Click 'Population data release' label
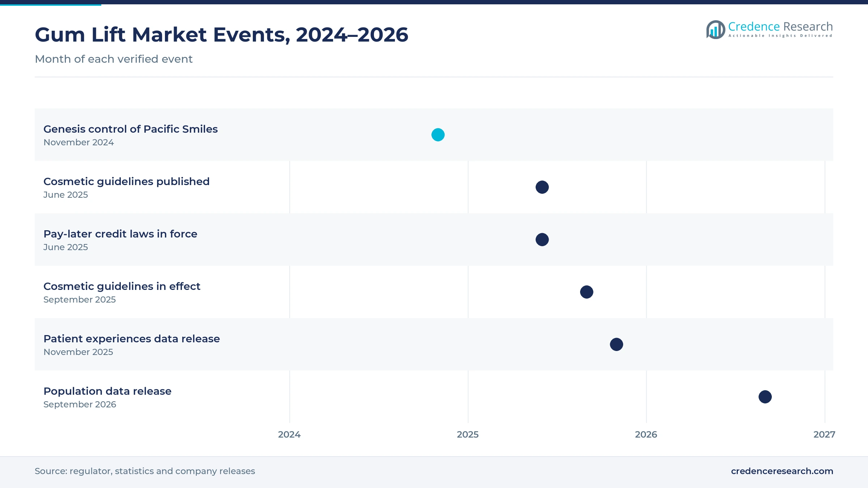 click(x=107, y=391)
